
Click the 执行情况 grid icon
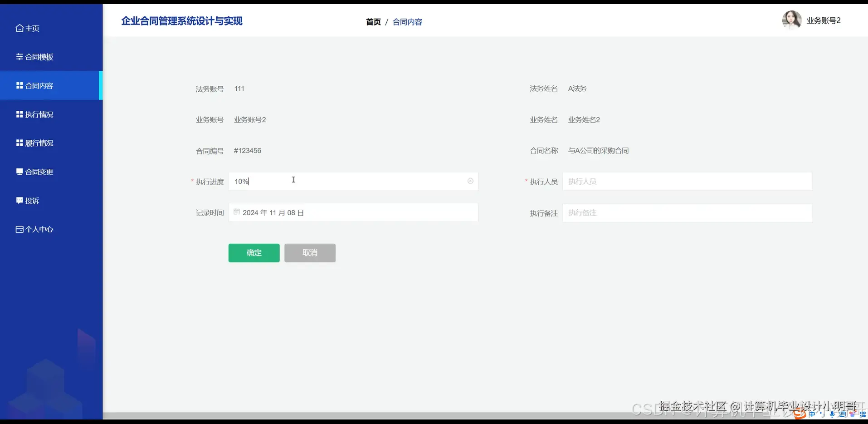tap(19, 114)
